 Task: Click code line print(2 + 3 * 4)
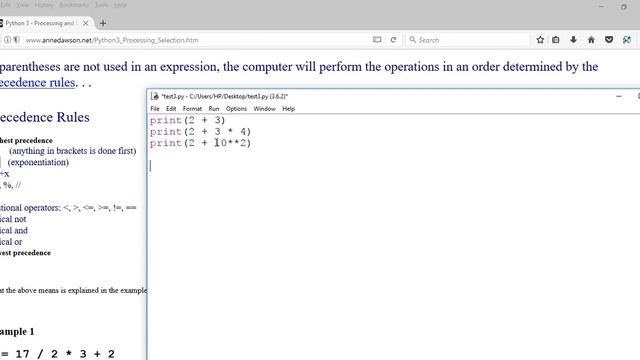tap(200, 131)
